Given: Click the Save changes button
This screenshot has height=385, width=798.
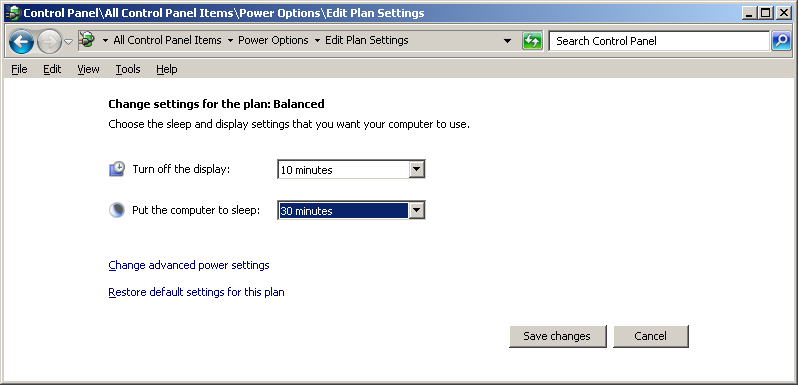Looking at the screenshot, I should pos(557,336).
